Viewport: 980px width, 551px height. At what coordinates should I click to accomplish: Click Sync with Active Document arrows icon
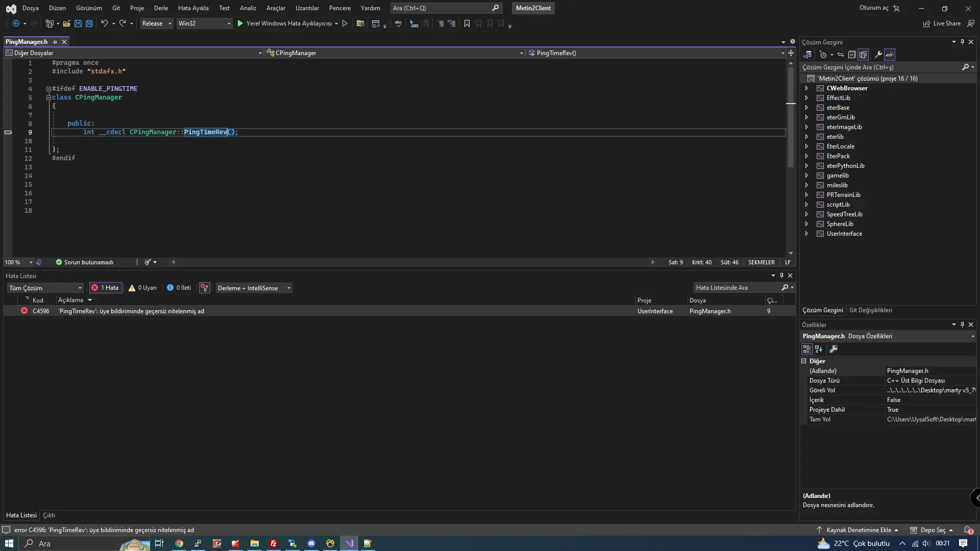pos(840,55)
